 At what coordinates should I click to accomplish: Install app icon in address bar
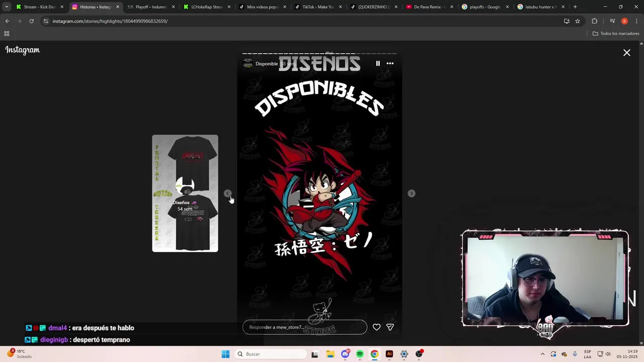click(x=567, y=21)
